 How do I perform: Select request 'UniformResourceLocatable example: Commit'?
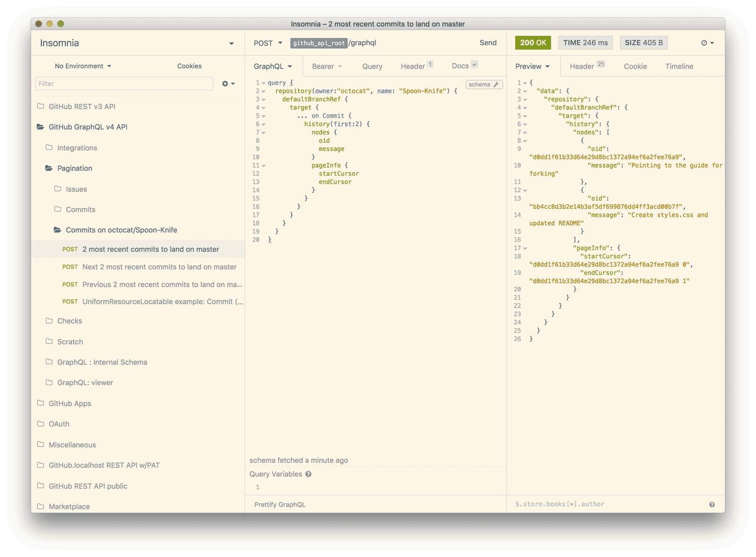(x=138, y=302)
